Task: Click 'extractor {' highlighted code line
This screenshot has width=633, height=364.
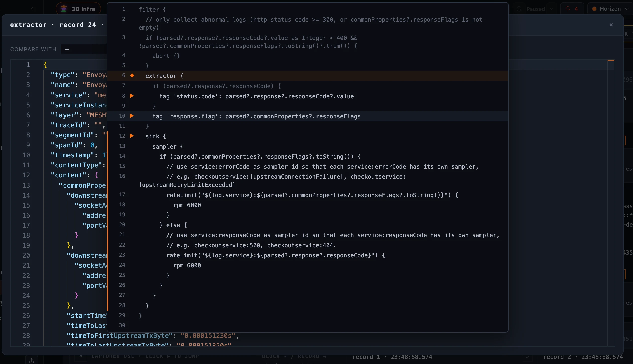Action: point(164,76)
